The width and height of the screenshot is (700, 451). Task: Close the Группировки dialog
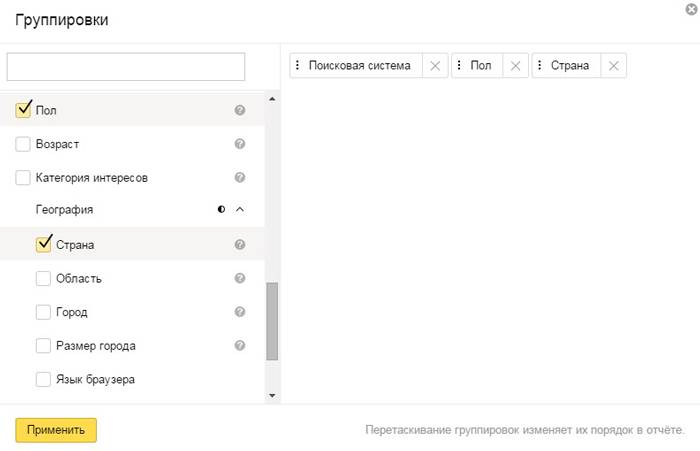click(691, 9)
